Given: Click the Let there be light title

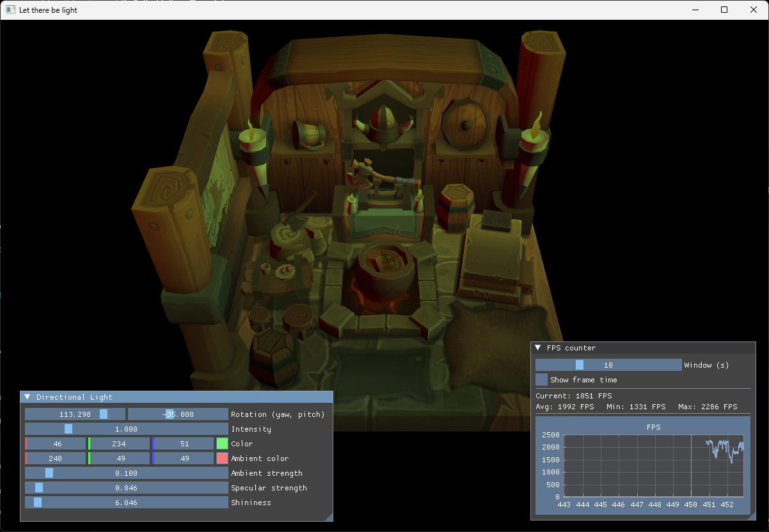Looking at the screenshot, I should click(49, 10).
